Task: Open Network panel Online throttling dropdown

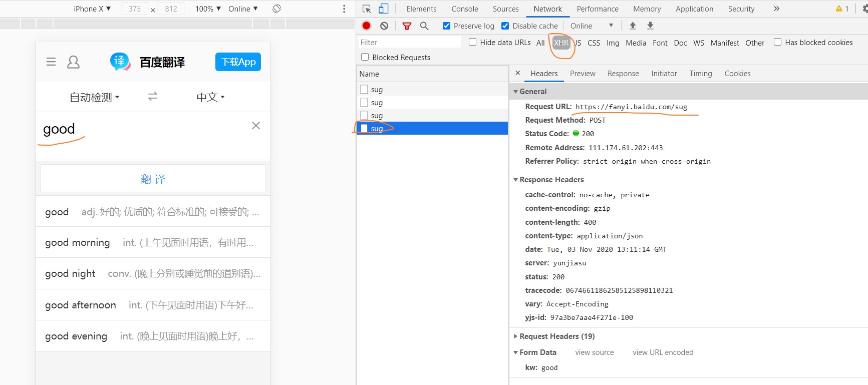Action: pyautogui.click(x=592, y=26)
